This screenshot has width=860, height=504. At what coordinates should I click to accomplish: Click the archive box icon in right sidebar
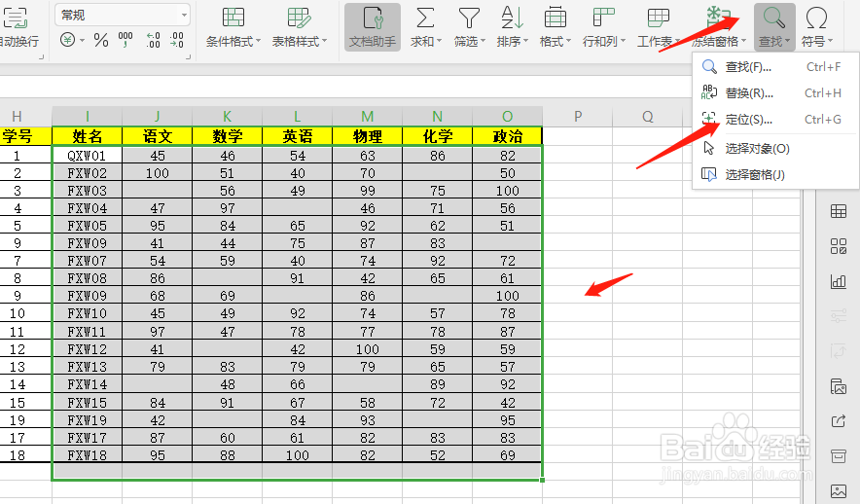838,455
